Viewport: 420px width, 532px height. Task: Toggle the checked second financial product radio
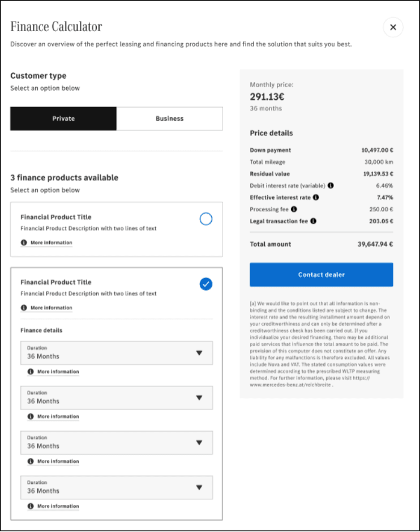tap(206, 284)
